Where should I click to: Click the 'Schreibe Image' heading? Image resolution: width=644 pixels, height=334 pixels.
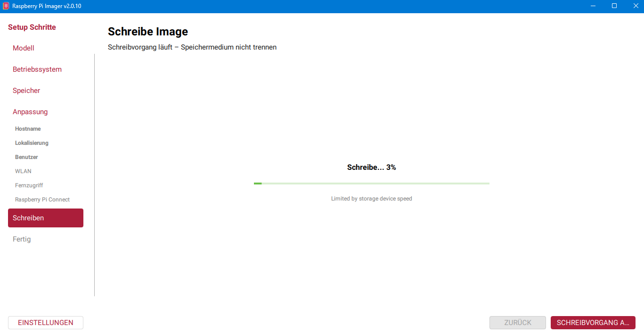148,32
